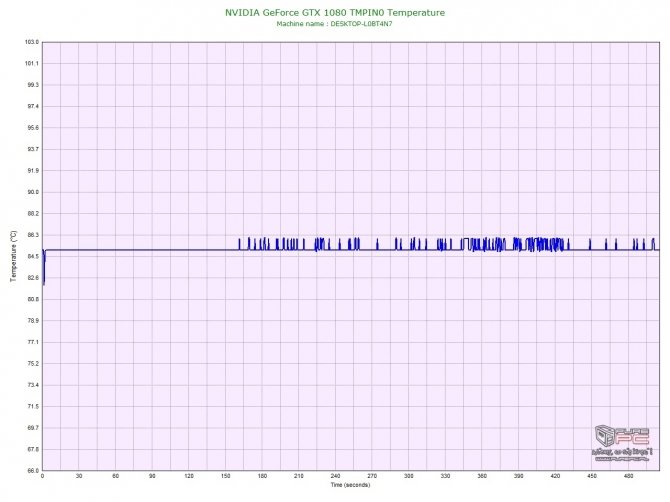Select the 103.0 value on the temperature axis
This screenshot has width=670, height=502.
tap(32, 42)
